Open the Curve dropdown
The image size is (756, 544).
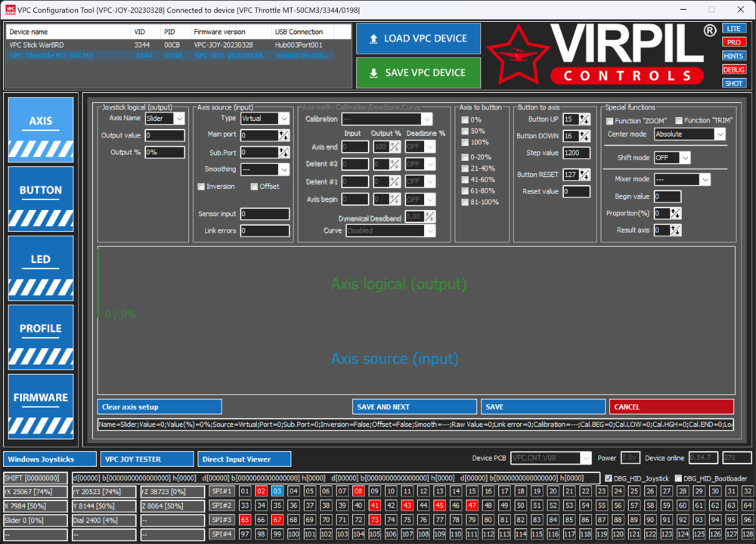[x=429, y=230]
